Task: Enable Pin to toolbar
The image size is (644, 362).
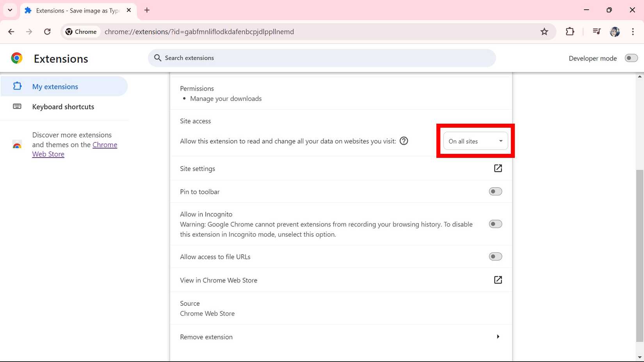Action: coord(495,191)
